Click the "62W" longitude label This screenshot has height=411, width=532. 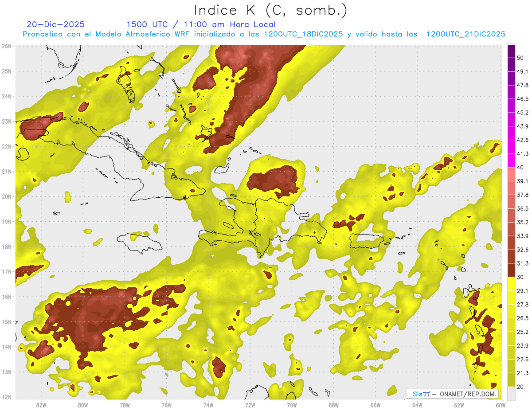(459, 405)
